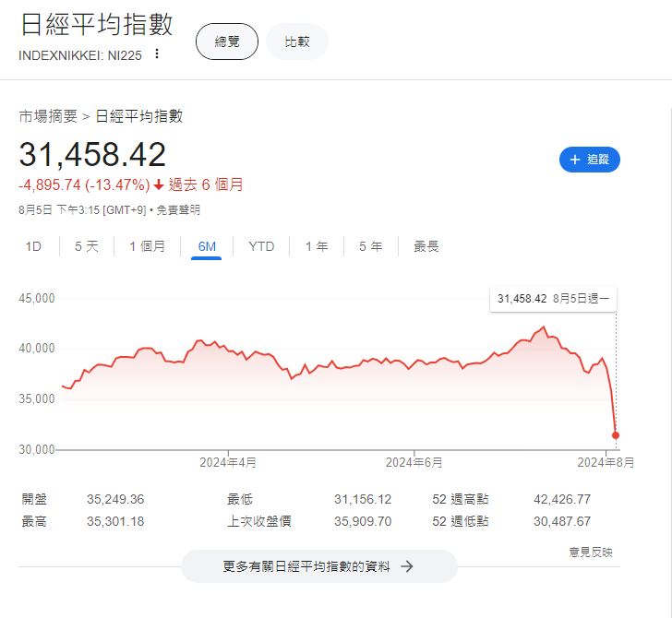Click the red down arrow near -13.47%
Viewport: 672px width, 618px height.
point(159,184)
